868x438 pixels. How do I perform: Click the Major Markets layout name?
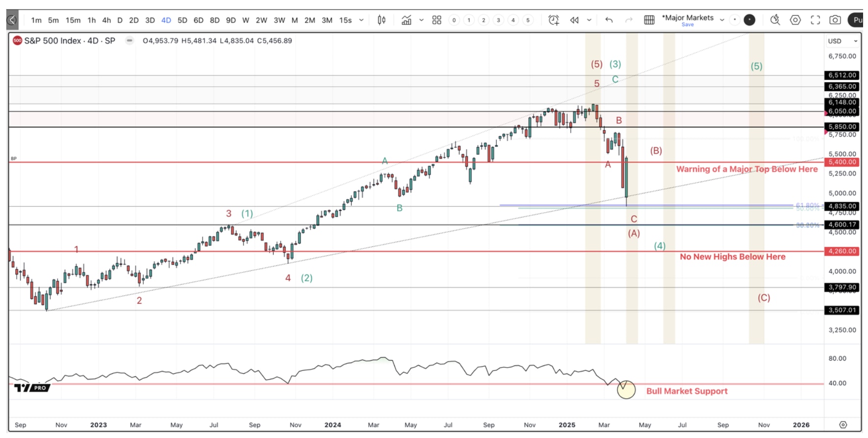tap(688, 18)
